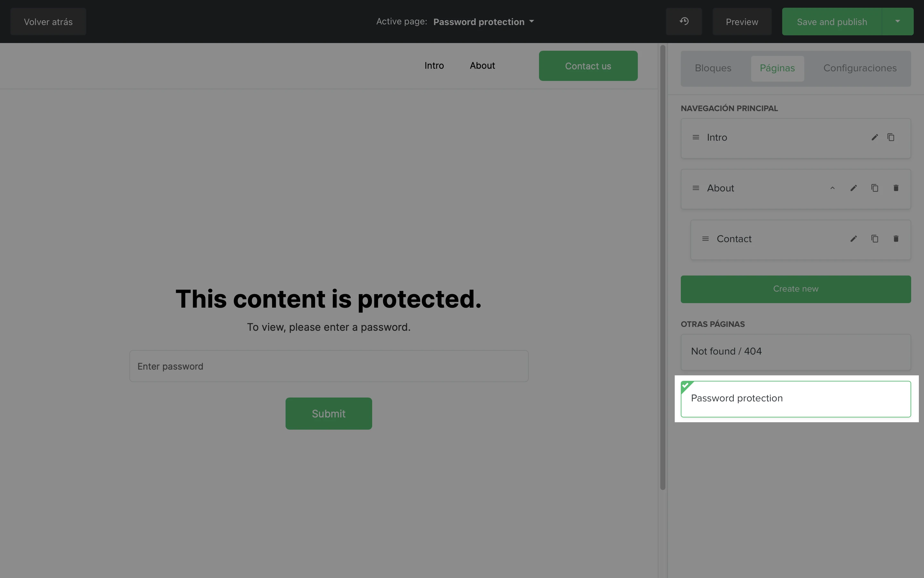Switch to the Bloques tab
The height and width of the screenshot is (578, 924).
coord(713,68)
